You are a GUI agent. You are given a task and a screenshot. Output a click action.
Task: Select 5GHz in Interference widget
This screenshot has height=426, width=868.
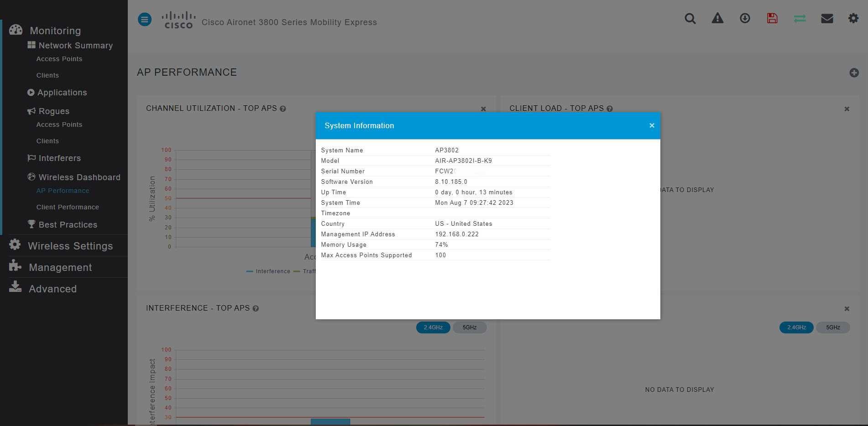(x=469, y=327)
